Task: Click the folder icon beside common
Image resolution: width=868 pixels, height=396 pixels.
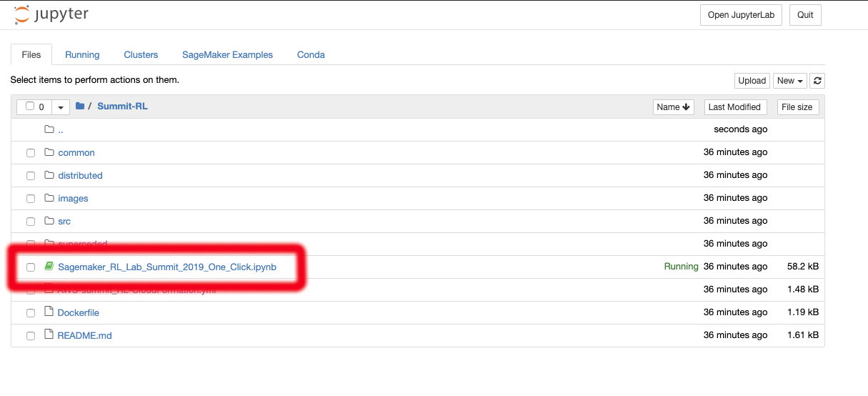Action: pos(49,152)
